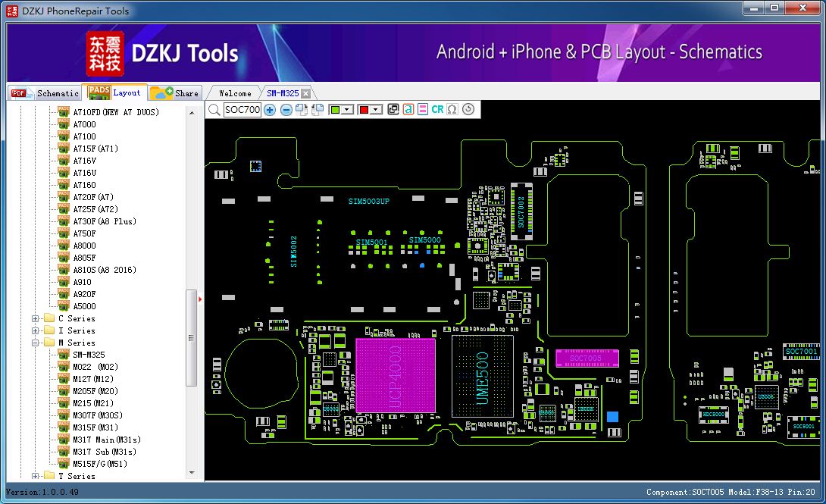This screenshot has height=504, width=826.
Task: Click the A750F item's board icon
Action: [x=64, y=233]
